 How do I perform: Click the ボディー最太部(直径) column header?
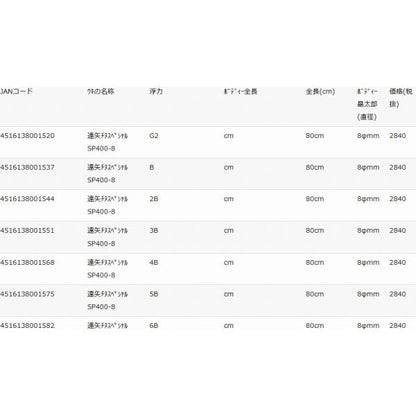367,104
